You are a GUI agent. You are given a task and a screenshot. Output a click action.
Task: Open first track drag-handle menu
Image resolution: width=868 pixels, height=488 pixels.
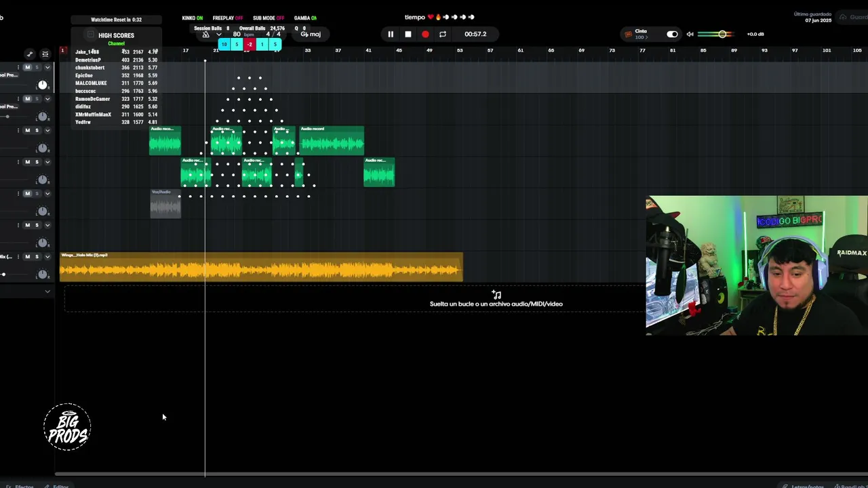(20, 68)
